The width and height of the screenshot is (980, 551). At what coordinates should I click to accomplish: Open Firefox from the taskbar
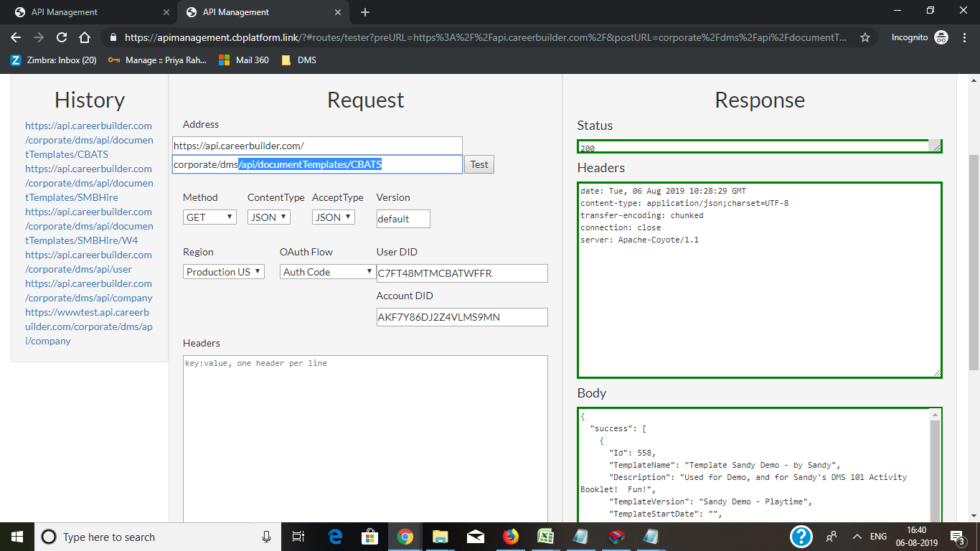[x=510, y=537]
